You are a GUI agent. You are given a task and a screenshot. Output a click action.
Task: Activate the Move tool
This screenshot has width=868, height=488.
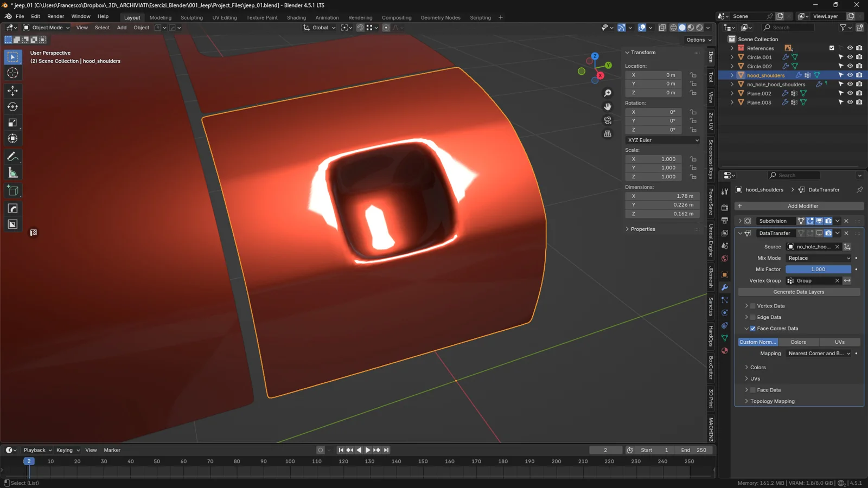click(13, 91)
